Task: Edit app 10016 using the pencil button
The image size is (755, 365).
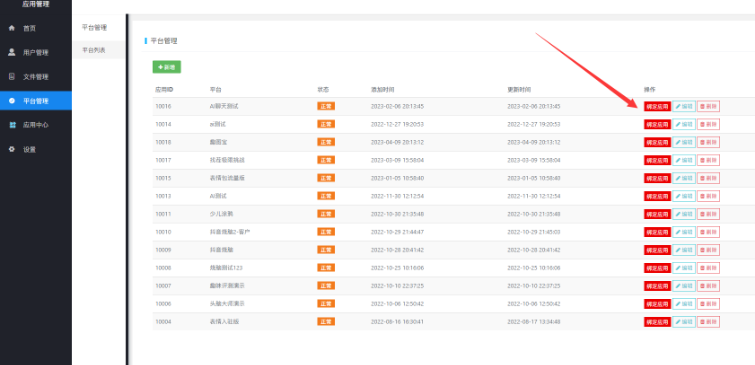Action: click(x=684, y=106)
